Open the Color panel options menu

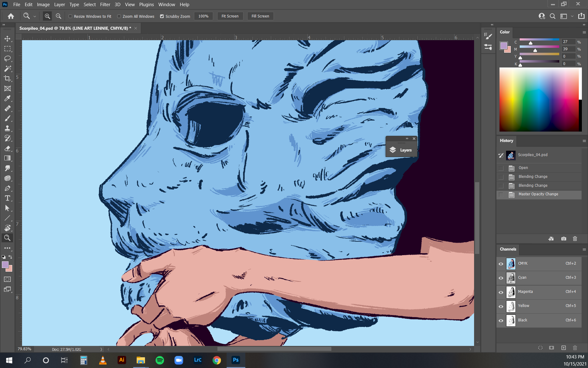584,32
